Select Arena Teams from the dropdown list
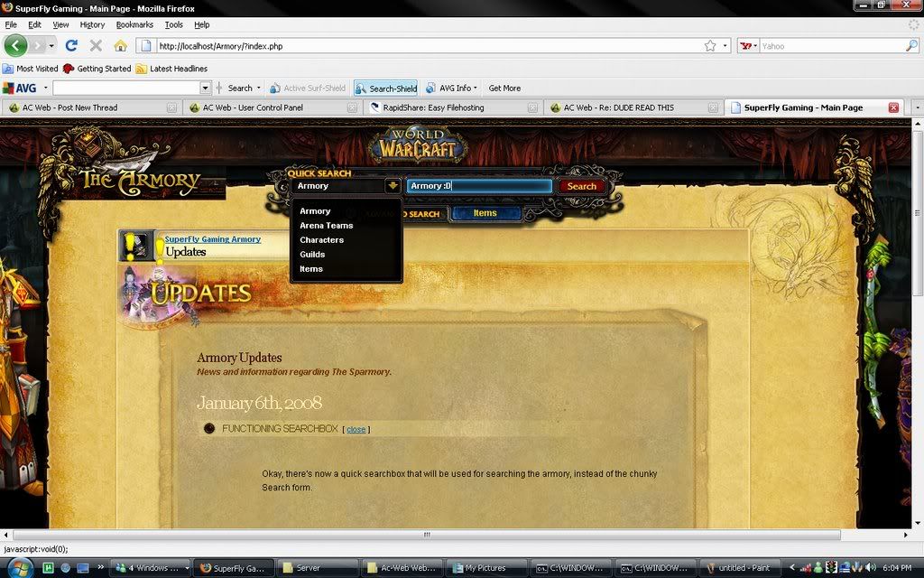Viewport: 924px width, 578px height. tap(326, 225)
